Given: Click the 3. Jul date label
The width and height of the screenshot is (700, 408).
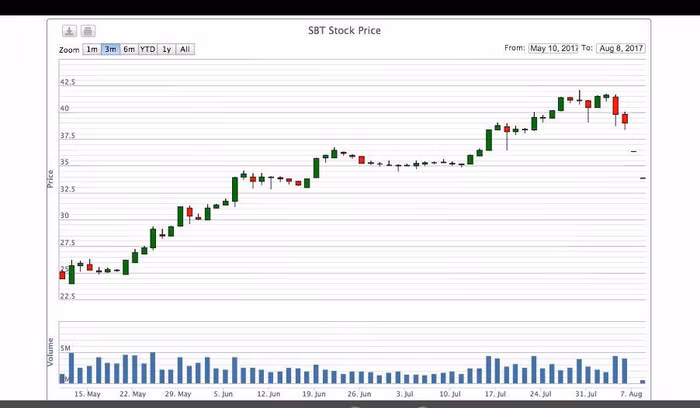Looking at the screenshot, I should coord(404,394).
